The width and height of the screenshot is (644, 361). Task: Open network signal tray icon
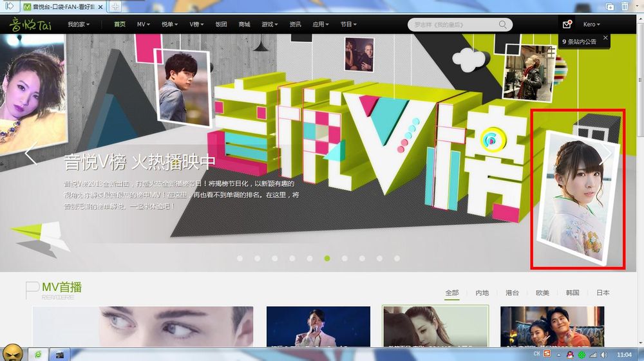tap(593, 355)
